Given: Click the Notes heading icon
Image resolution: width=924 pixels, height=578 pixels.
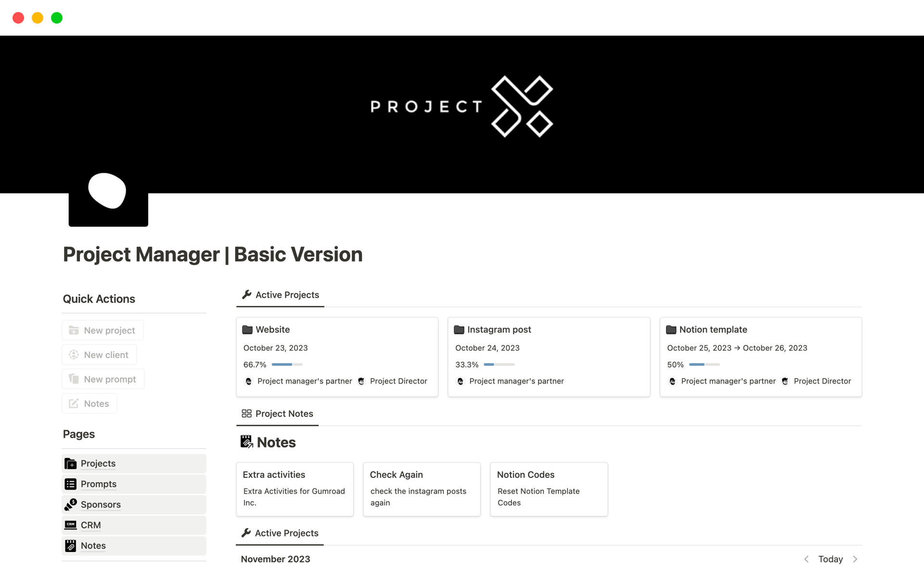Looking at the screenshot, I should point(247,442).
